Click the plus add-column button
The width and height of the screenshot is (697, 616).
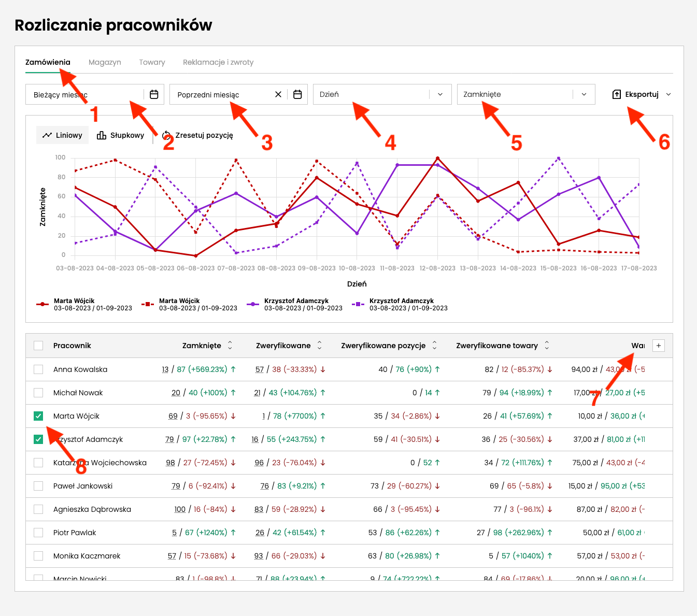click(x=659, y=346)
